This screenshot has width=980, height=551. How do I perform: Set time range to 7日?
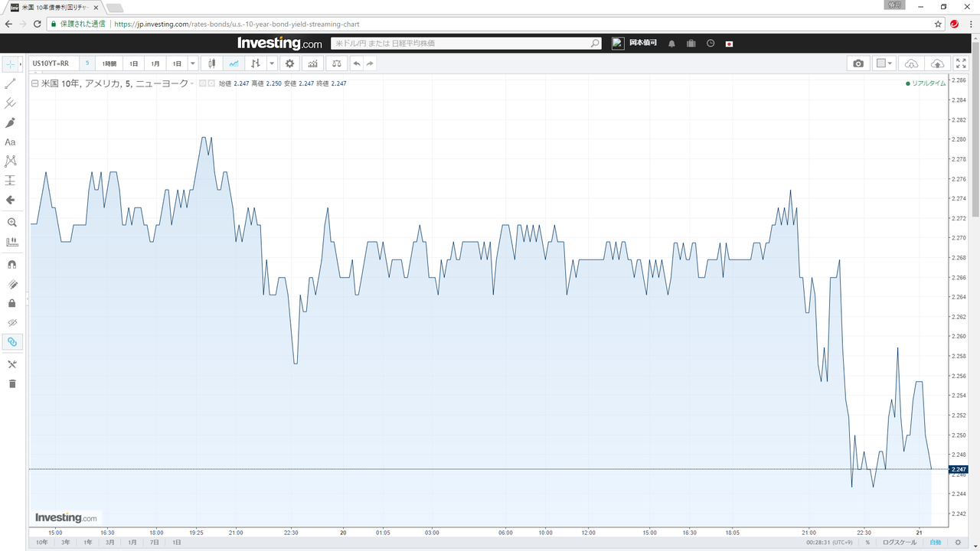pyautogui.click(x=155, y=543)
